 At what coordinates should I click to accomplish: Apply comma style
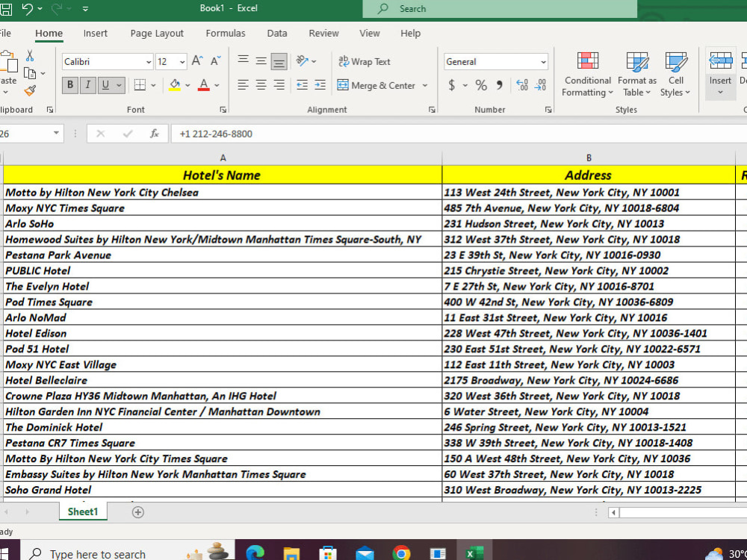[499, 85]
